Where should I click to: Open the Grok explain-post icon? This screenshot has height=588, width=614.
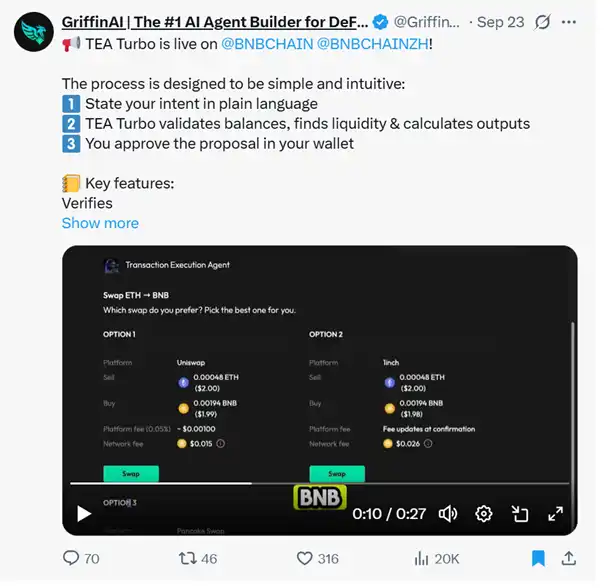coord(543,21)
